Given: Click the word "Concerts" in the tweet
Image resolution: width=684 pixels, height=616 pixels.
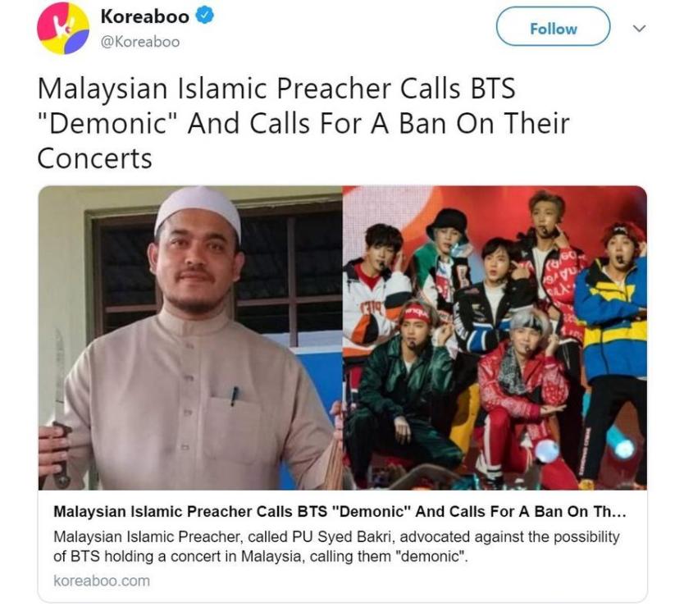Looking at the screenshot, I should pos(94,158).
